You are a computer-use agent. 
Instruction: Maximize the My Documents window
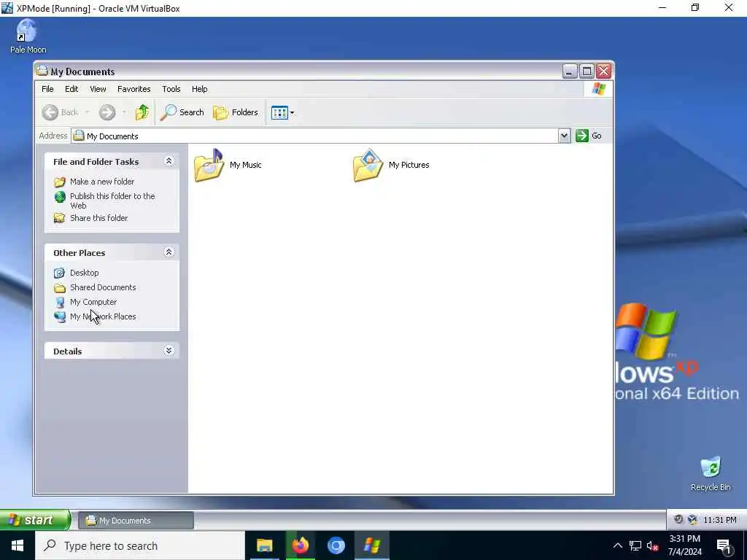(587, 71)
